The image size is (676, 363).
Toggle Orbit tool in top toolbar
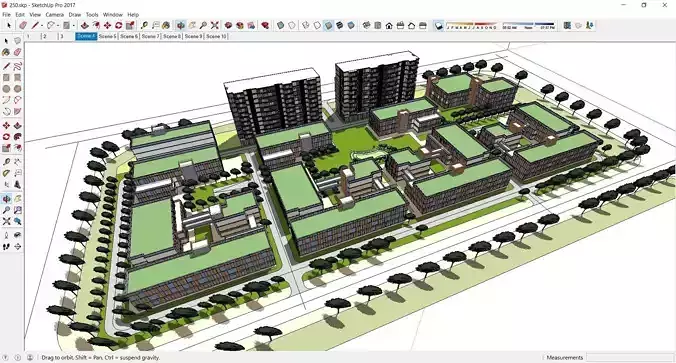pyautogui.click(x=181, y=25)
